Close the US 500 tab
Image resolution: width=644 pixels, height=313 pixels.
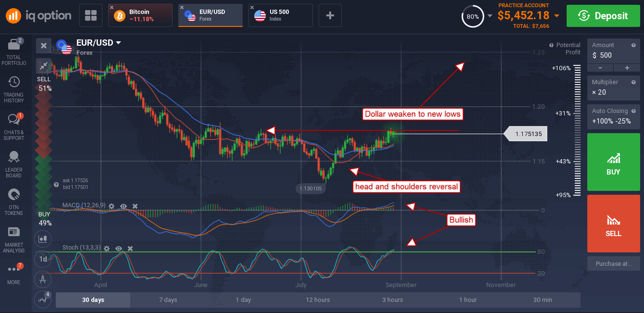[x=252, y=8]
